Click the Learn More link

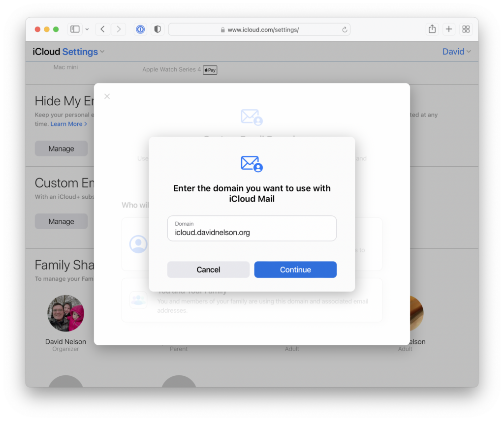[x=68, y=124]
